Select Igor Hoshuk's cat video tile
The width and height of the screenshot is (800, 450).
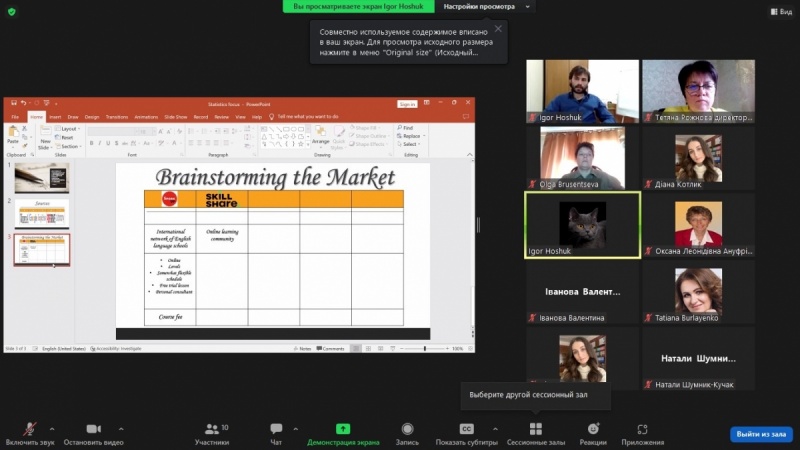[x=582, y=225]
